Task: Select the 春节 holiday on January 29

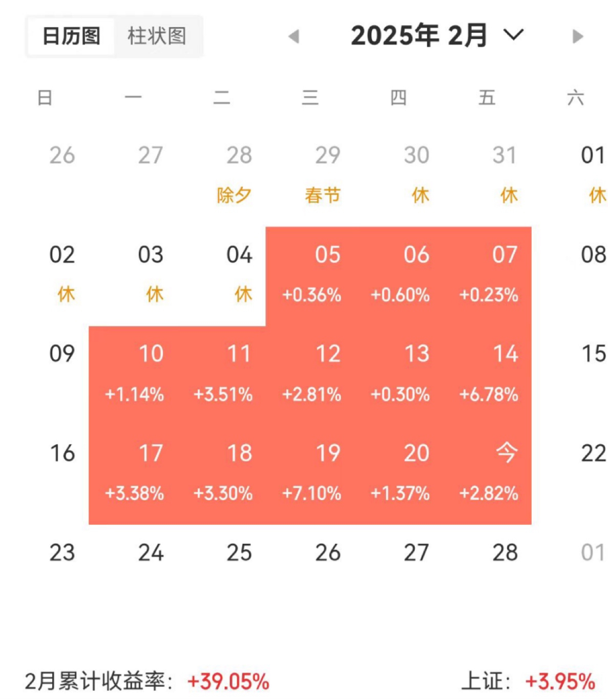Action: pyautogui.click(x=323, y=195)
